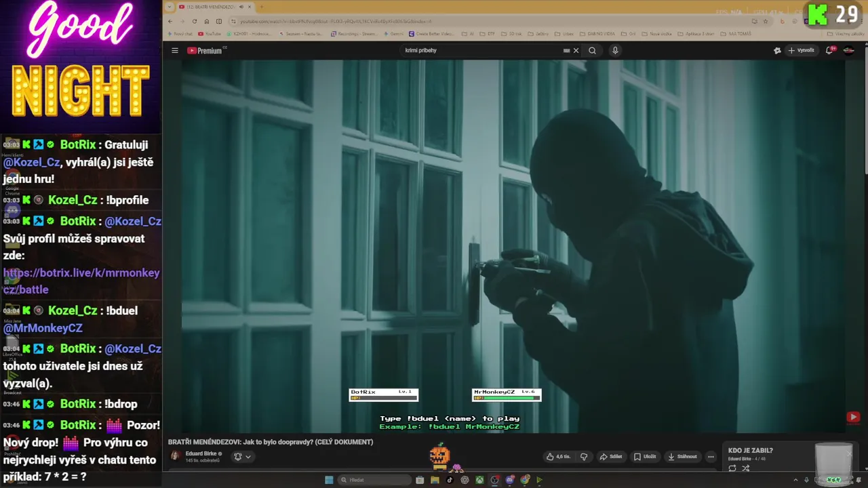Click the 'Vytvořit' create button

coord(801,50)
